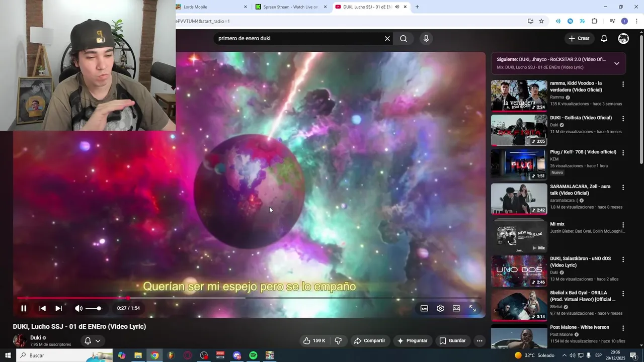Open options for Plug / Keff 708 video

pos(623,153)
